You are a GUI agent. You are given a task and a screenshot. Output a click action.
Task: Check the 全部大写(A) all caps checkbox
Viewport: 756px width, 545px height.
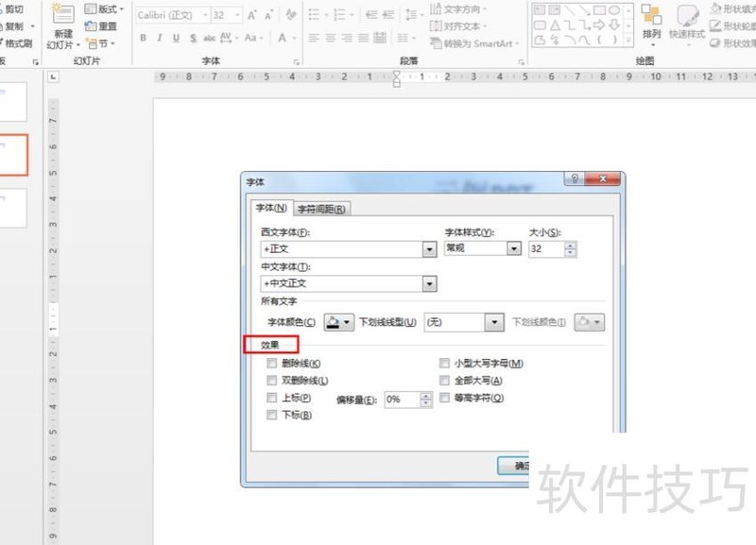click(x=444, y=381)
